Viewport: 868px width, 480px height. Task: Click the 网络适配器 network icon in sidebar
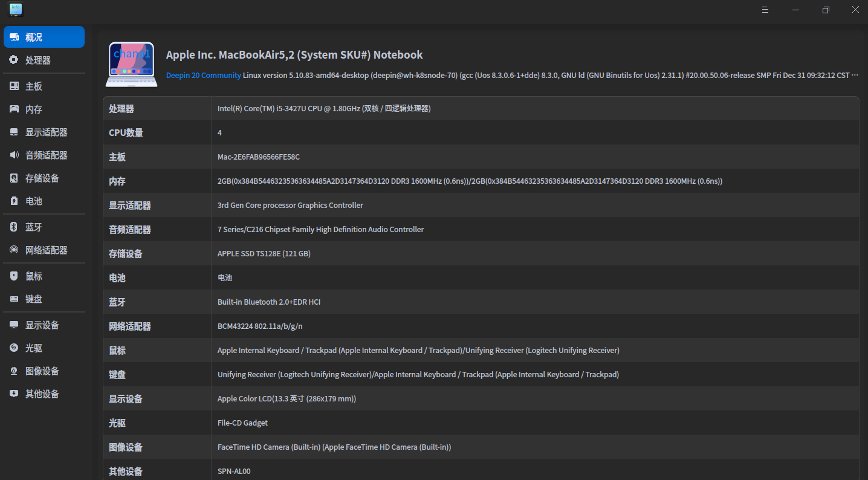[x=15, y=250]
